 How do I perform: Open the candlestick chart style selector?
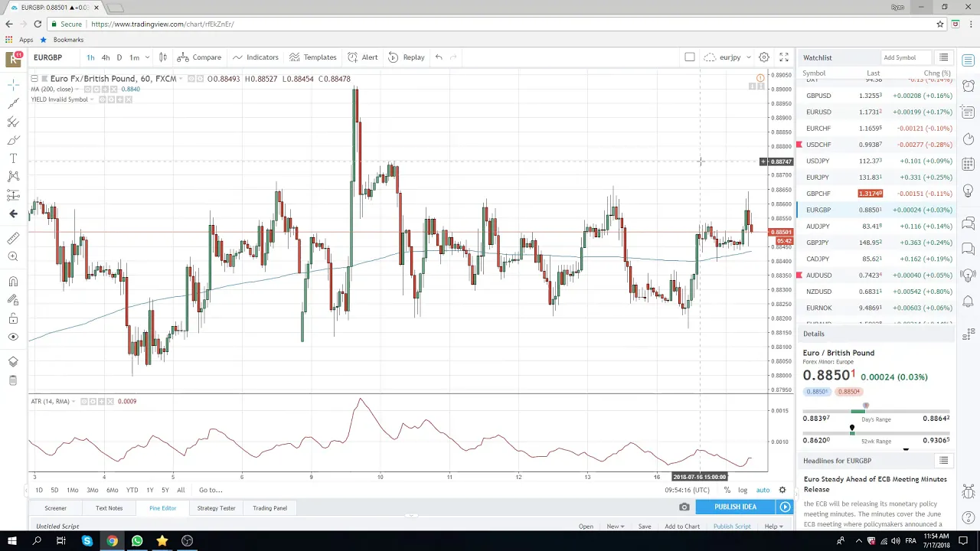pyautogui.click(x=162, y=57)
